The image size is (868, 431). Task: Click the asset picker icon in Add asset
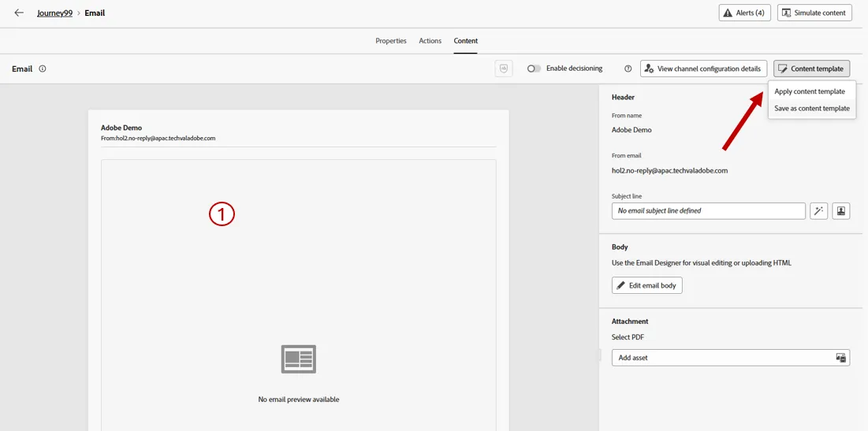[x=841, y=358]
